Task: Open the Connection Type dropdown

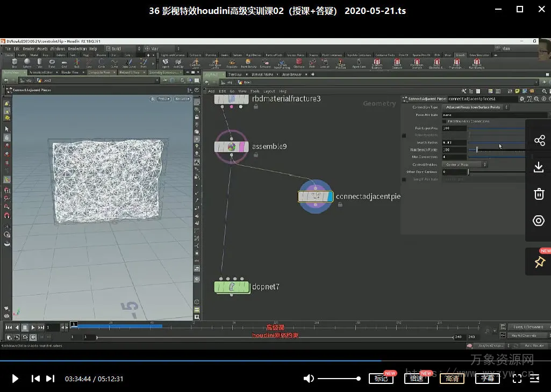Action: (475, 107)
